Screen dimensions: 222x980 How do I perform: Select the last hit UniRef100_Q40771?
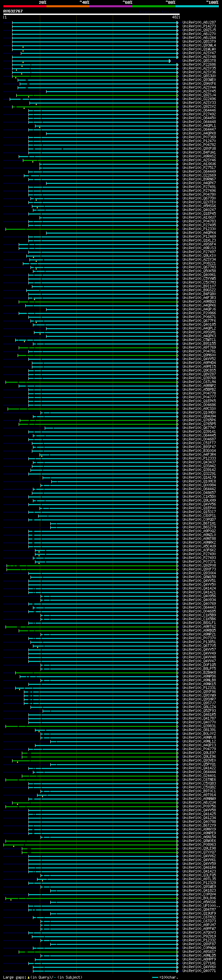pyautogui.click(x=199, y=971)
